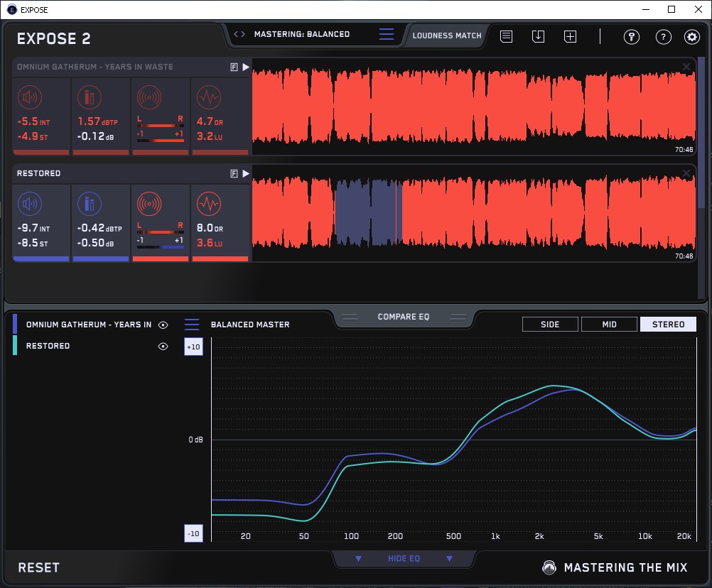Screen dimensions: 712x588
Task: Open the preset menu hamburger beside Mastering: Balanced
Action: pyautogui.click(x=387, y=34)
